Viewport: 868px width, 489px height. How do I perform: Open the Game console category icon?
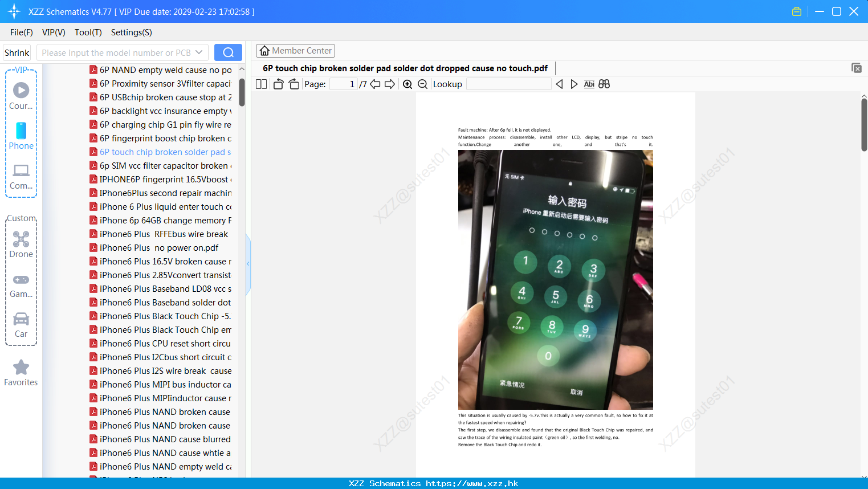[x=21, y=286]
